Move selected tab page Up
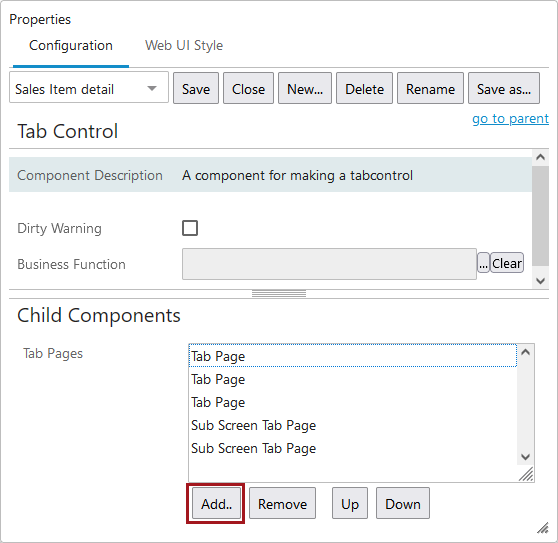The width and height of the screenshot is (558, 543). click(x=350, y=504)
